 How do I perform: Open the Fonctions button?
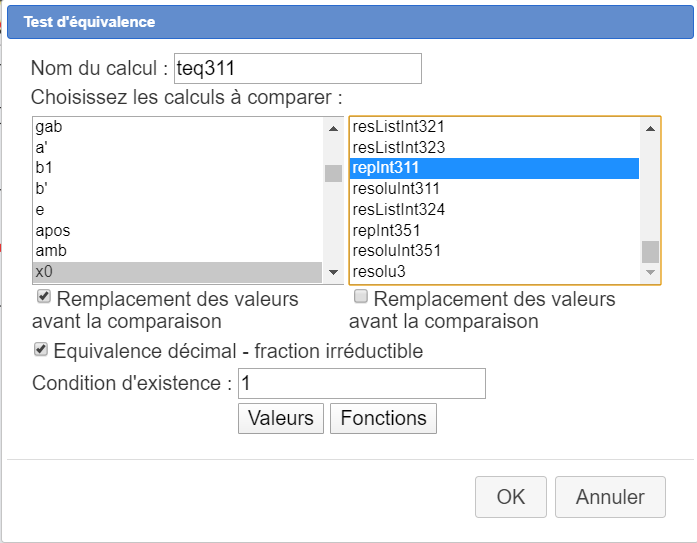point(383,418)
